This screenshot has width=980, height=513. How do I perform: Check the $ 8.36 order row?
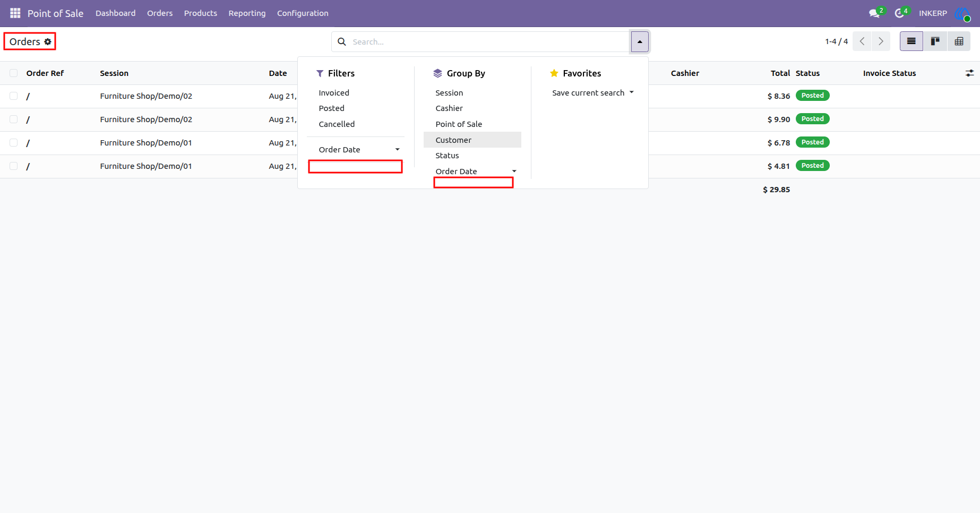(x=14, y=96)
